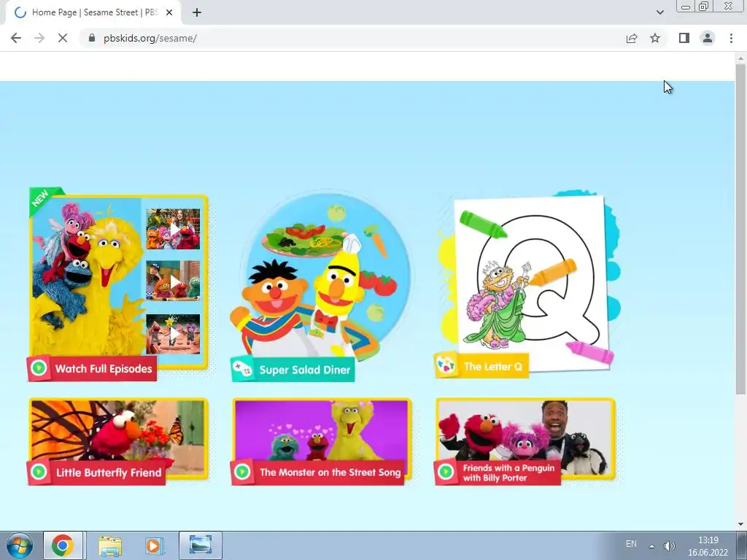The width and height of the screenshot is (747, 560).
Task: Open the browser side panel
Action: pos(684,38)
